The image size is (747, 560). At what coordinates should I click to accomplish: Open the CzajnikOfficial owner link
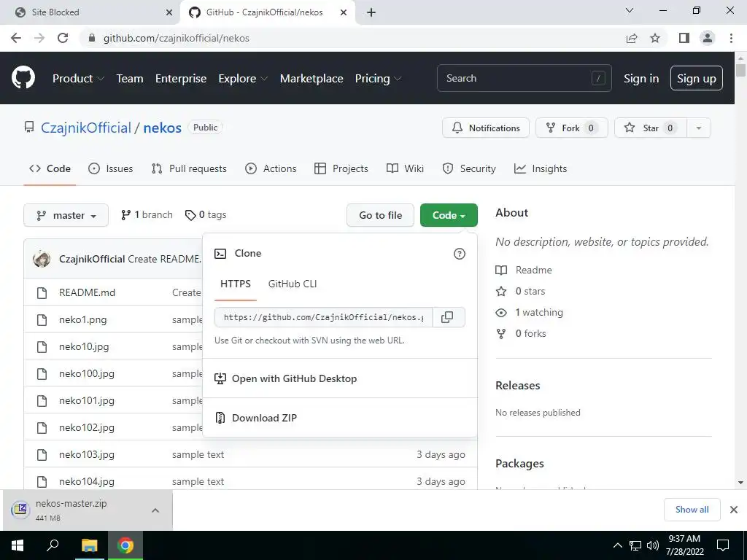86,128
